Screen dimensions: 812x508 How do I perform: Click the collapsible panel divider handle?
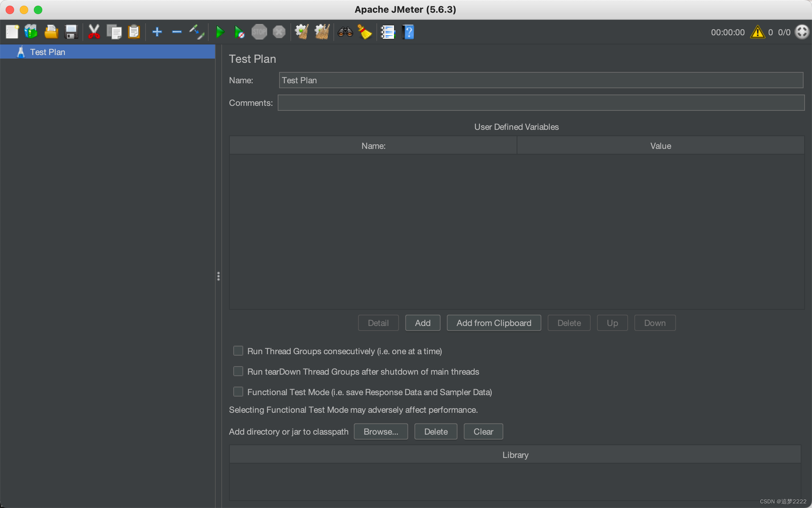(x=219, y=276)
